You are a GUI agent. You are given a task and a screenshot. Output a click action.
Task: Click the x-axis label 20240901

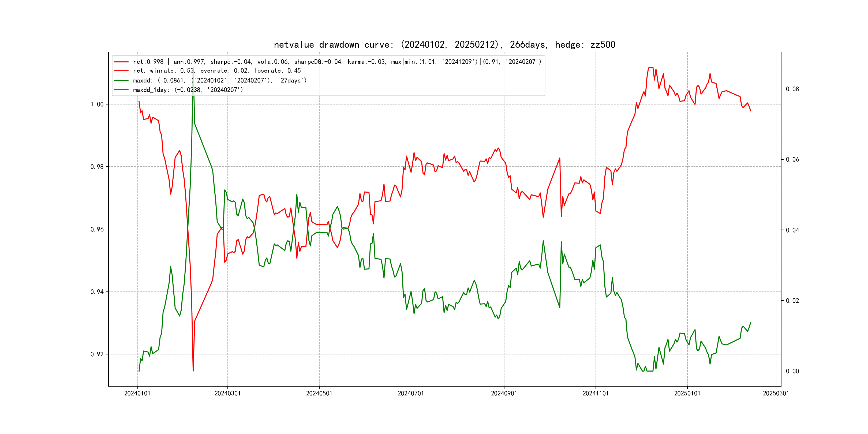click(504, 394)
